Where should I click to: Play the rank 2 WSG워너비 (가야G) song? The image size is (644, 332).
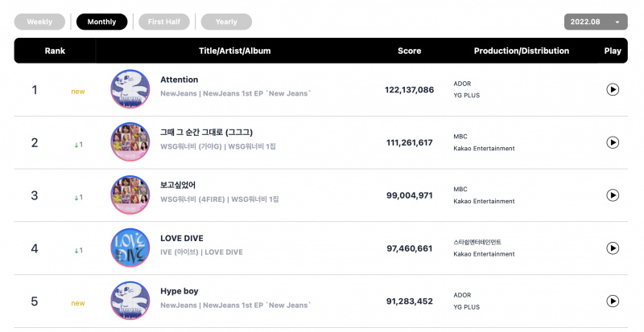pos(613,142)
